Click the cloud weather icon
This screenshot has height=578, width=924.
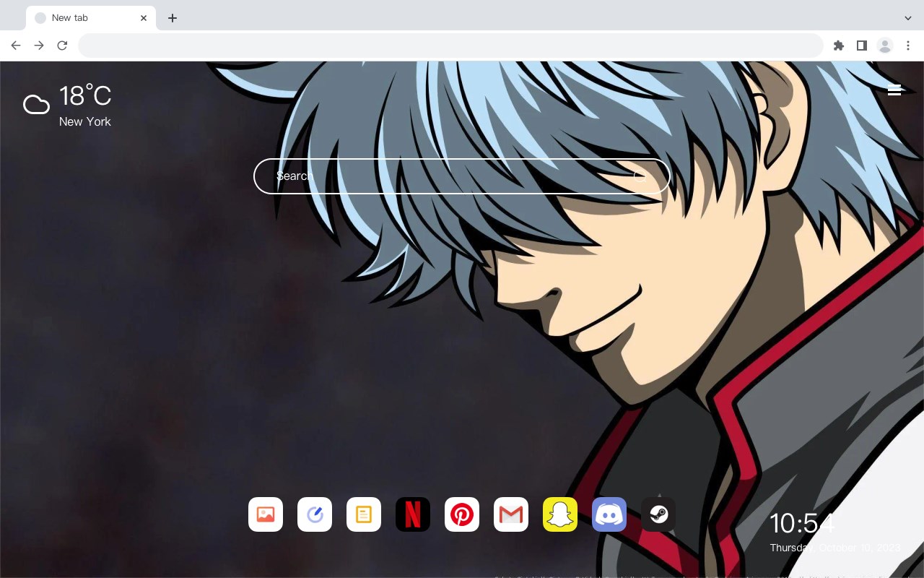pyautogui.click(x=36, y=105)
